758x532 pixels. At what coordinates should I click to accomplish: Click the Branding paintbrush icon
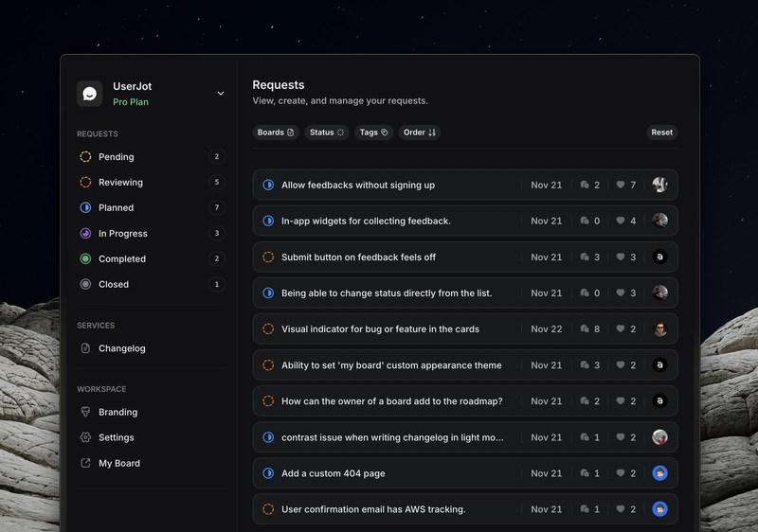pyautogui.click(x=85, y=413)
